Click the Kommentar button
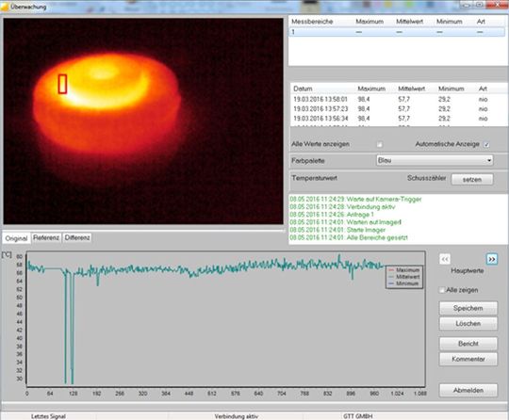Image resolution: width=509 pixels, height=420 pixels. pyautogui.click(x=468, y=359)
